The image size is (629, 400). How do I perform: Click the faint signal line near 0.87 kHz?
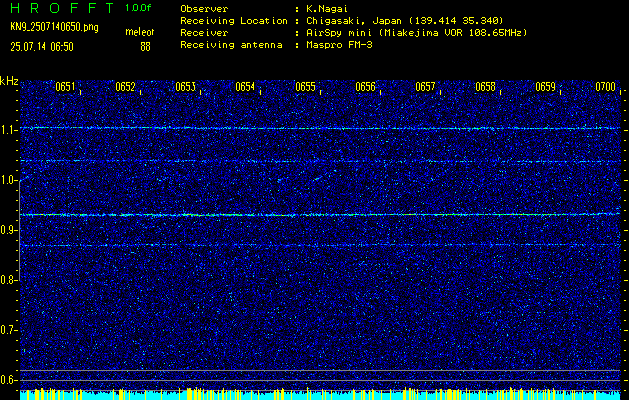tap(320, 245)
